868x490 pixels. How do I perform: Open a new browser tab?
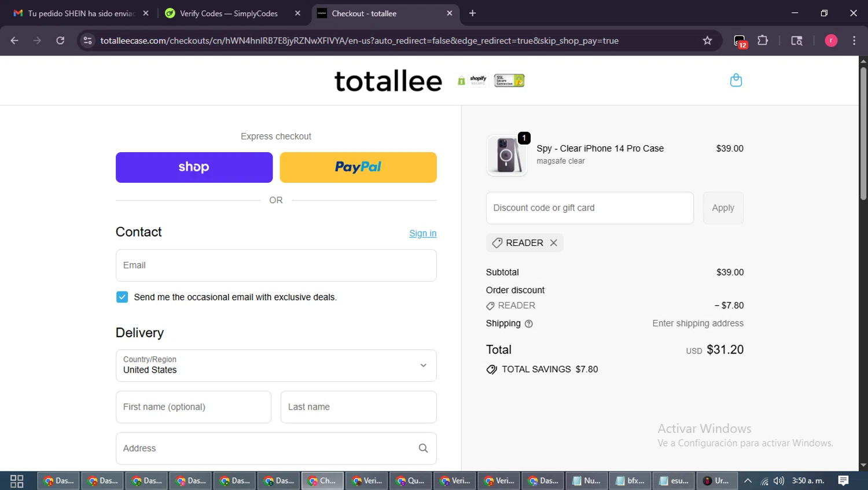(x=472, y=13)
